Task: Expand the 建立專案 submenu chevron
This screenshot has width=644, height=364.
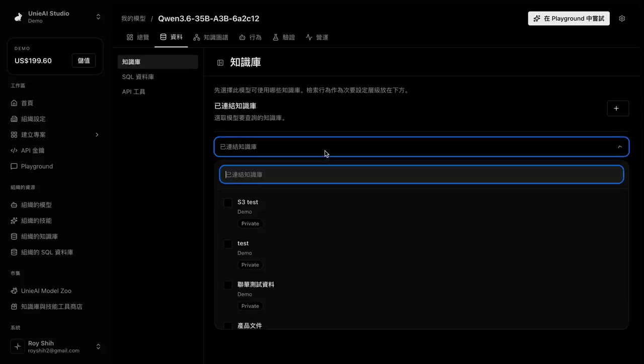Action: tap(97, 135)
